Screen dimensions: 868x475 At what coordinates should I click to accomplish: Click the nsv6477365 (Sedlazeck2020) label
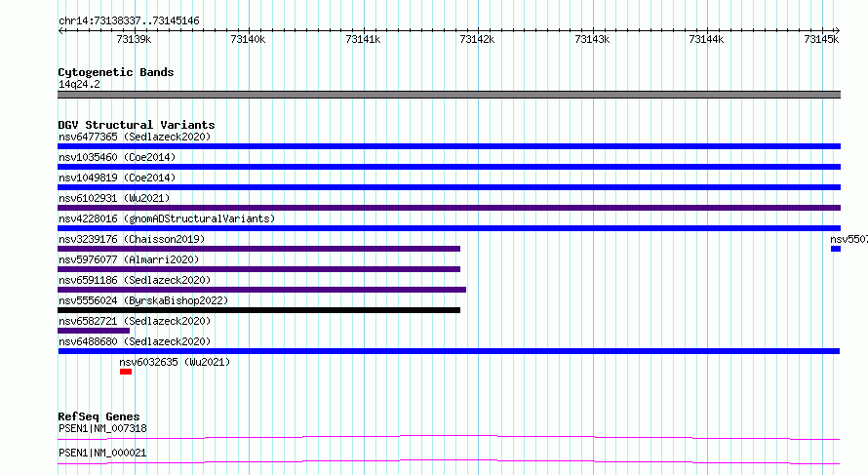(x=135, y=137)
